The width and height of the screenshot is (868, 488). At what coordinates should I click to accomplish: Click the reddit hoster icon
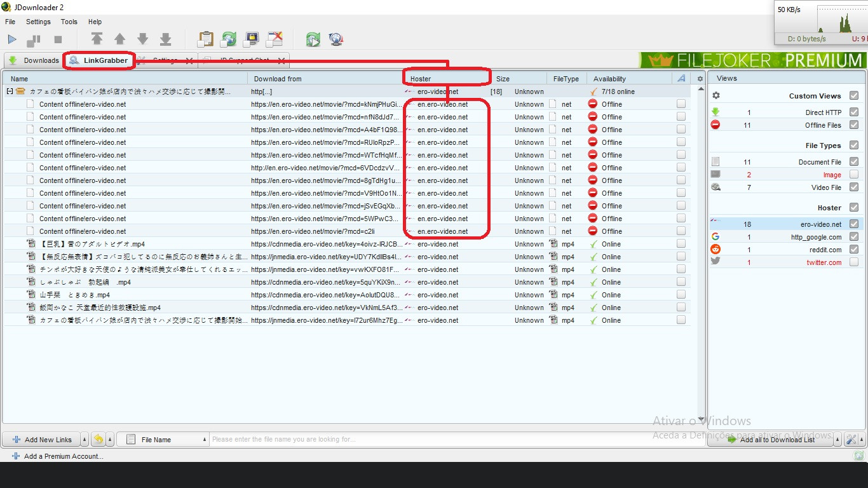tap(715, 249)
